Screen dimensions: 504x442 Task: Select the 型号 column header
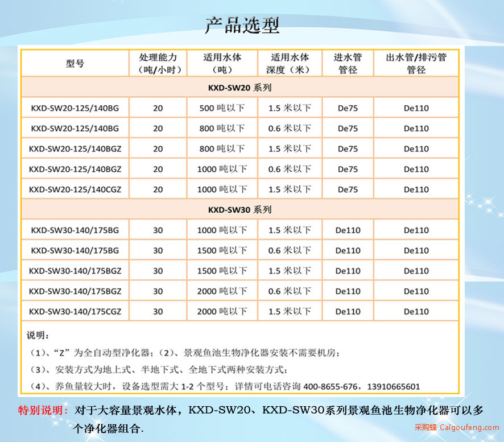(x=75, y=64)
